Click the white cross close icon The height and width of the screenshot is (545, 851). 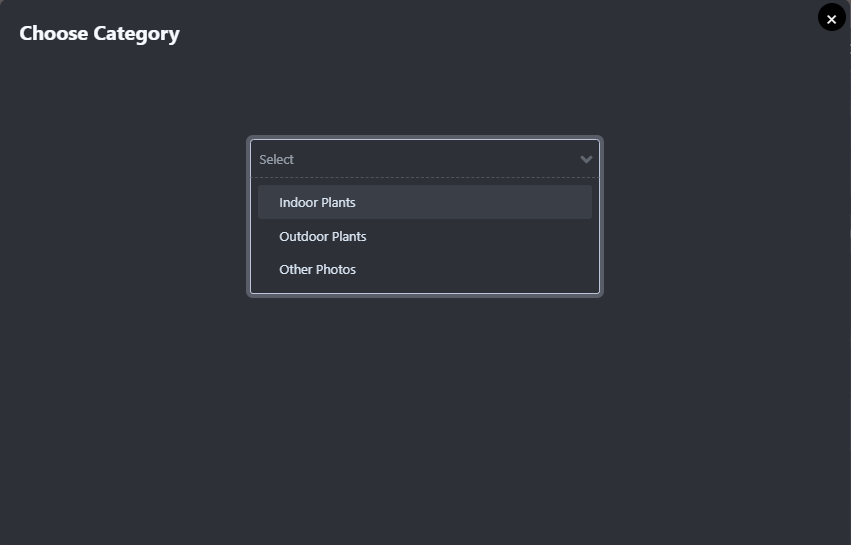click(831, 18)
